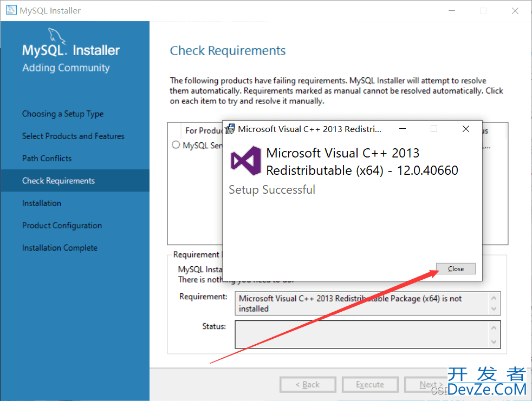Click the Check Requirements heading
532x401 pixels.
click(228, 51)
